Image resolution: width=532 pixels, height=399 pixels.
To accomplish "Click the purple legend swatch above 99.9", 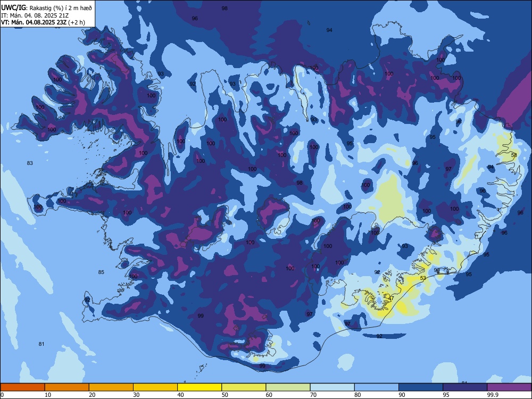I will point(509,387).
